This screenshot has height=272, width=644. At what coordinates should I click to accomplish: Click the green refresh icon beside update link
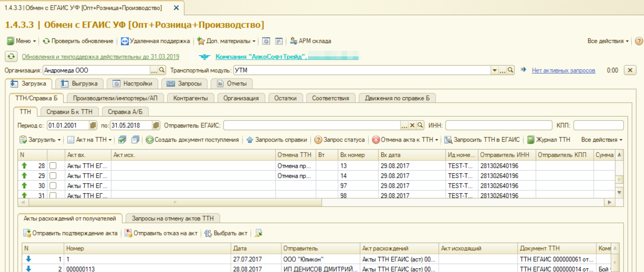(11, 56)
